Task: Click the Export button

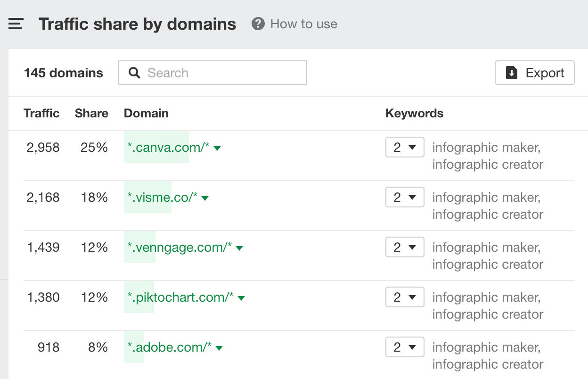Action: pos(534,73)
